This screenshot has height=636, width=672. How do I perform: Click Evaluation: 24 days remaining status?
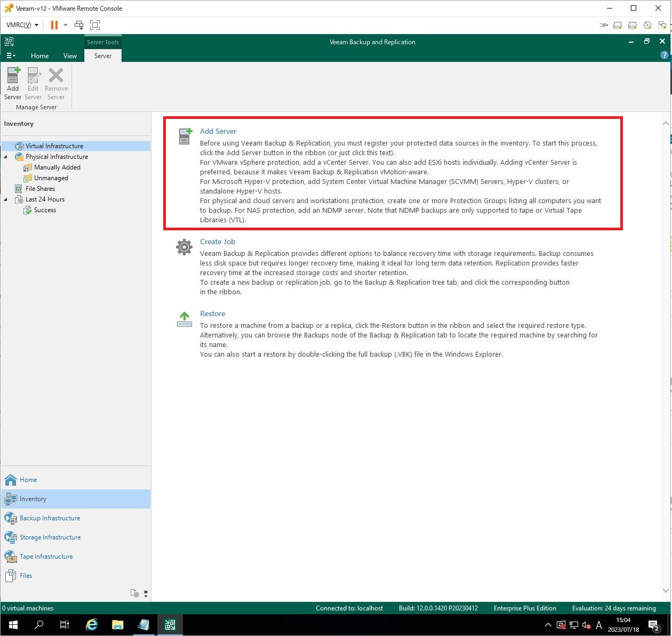[614, 608]
